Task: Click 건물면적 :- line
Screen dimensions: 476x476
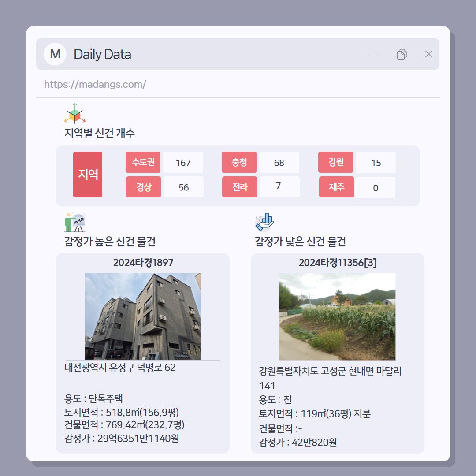Action: click(280, 428)
